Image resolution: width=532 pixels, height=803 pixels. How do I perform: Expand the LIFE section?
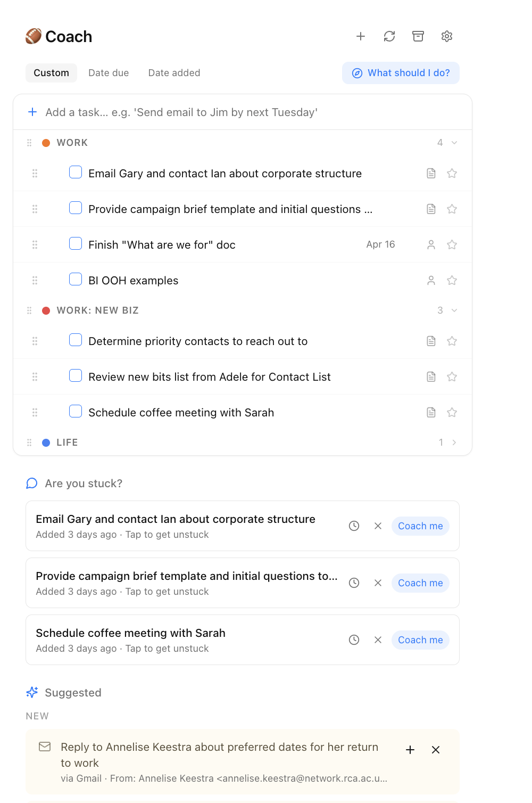point(454,442)
